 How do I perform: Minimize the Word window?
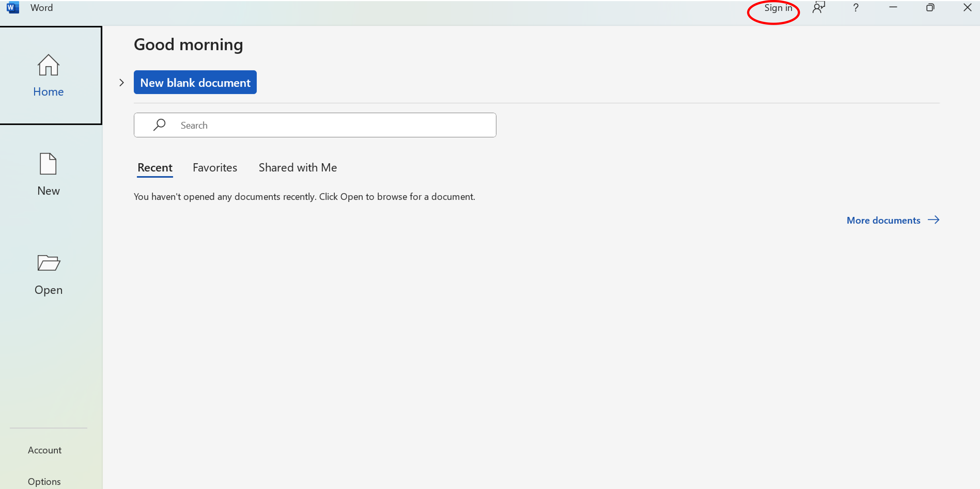click(893, 8)
